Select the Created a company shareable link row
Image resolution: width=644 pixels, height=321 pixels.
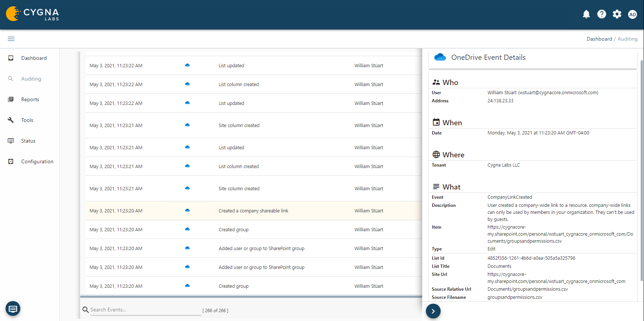click(253, 211)
